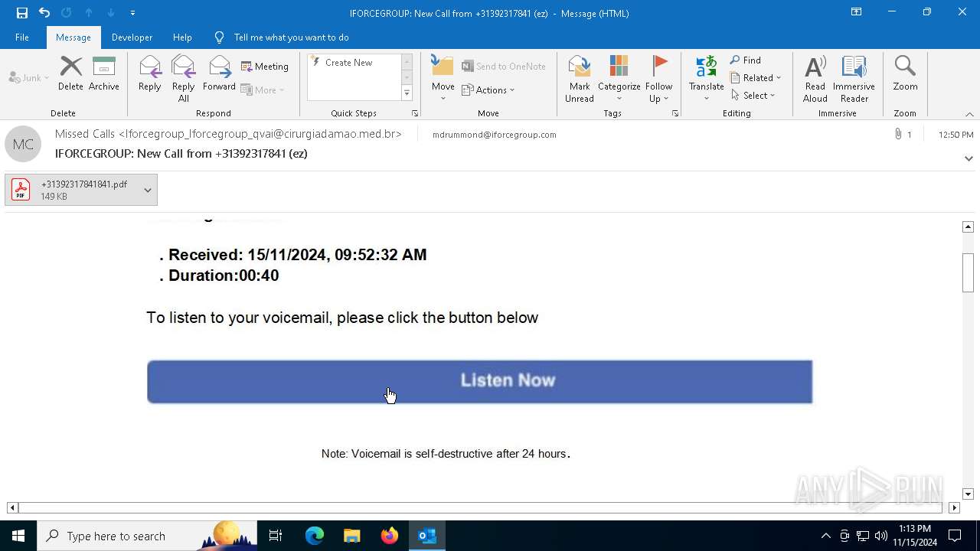
Task: Click Find in the Editing group
Action: point(746,60)
